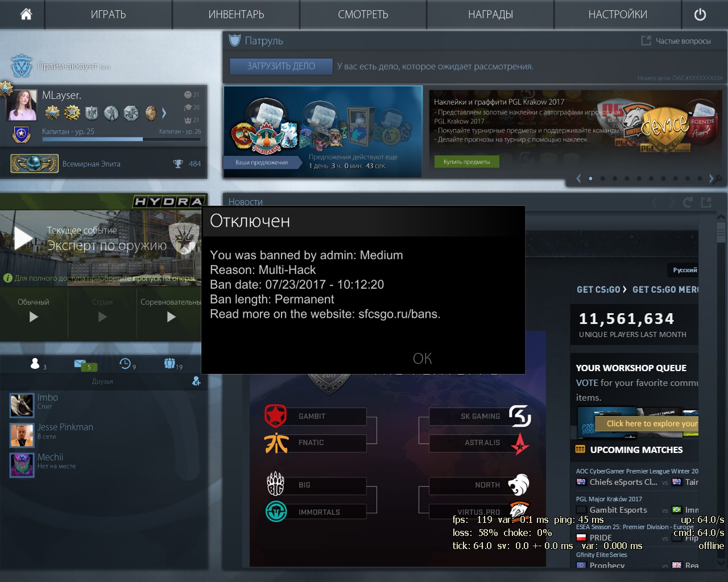
Task: Click the add friend icon
Action: coord(196,381)
